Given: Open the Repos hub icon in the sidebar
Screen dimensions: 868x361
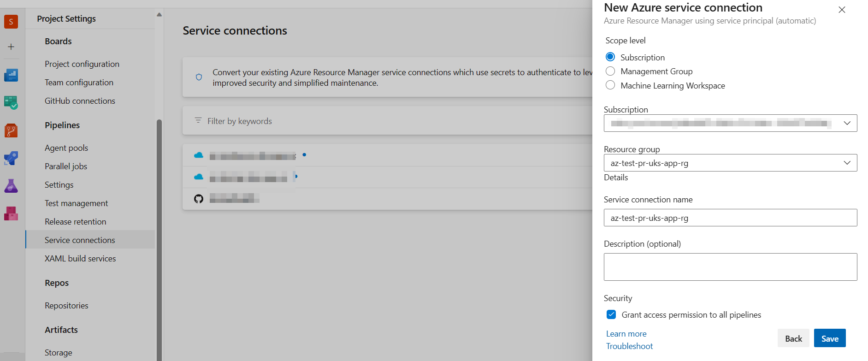Looking at the screenshot, I should (11, 130).
